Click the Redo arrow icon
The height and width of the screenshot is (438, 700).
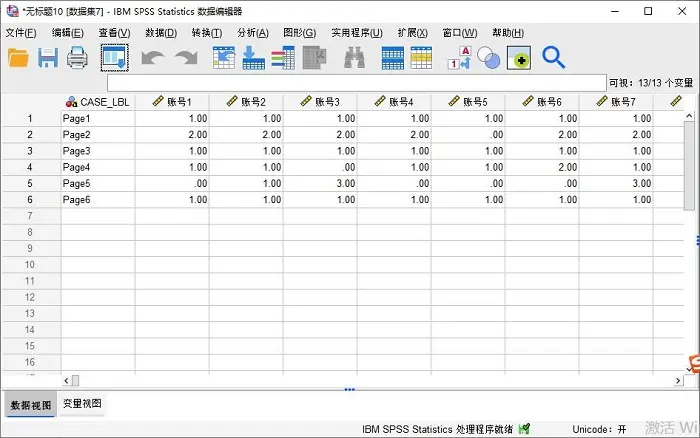coord(186,58)
